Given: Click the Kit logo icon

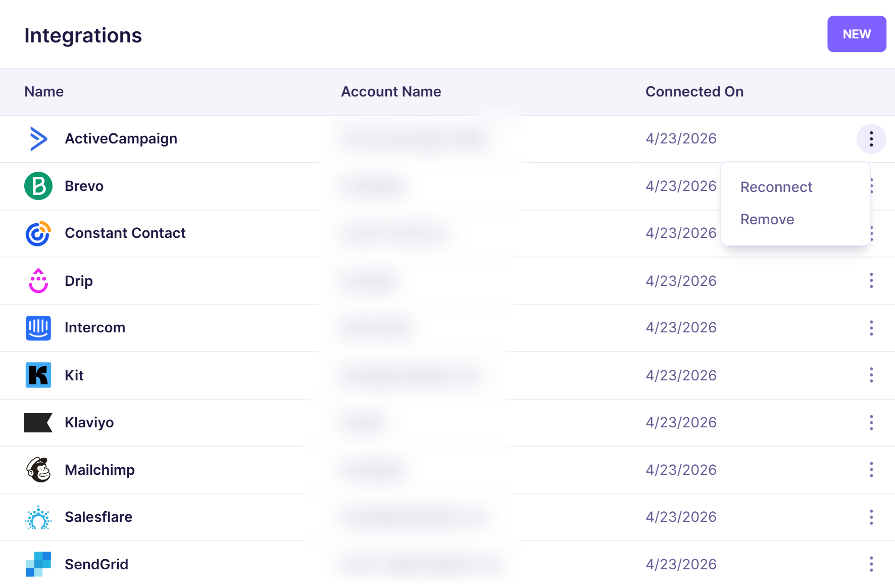Looking at the screenshot, I should click(38, 375).
